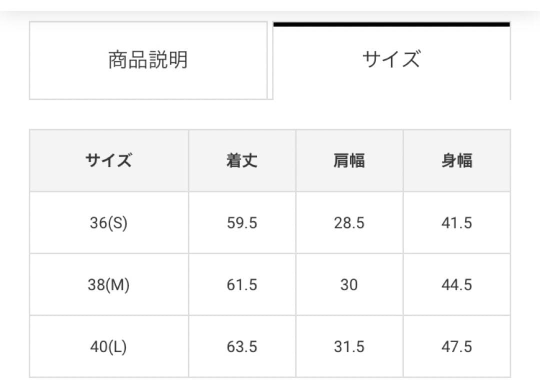Click the サイズ column header
This screenshot has width=540, height=392.
(108, 160)
